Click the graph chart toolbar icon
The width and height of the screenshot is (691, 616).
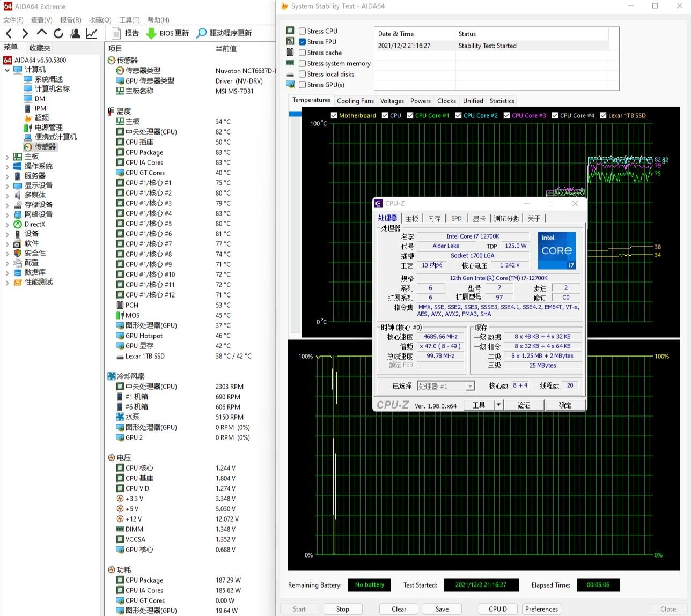click(x=92, y=33)
